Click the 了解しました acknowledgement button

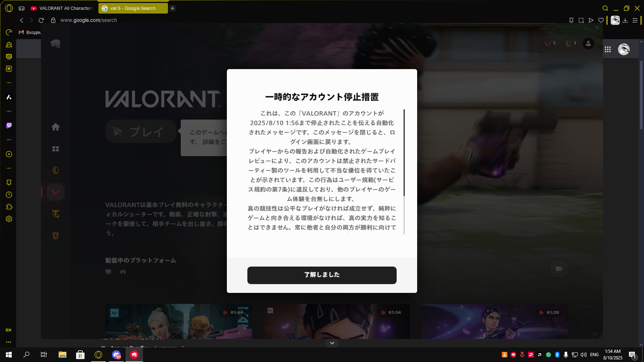pos(322,275)
